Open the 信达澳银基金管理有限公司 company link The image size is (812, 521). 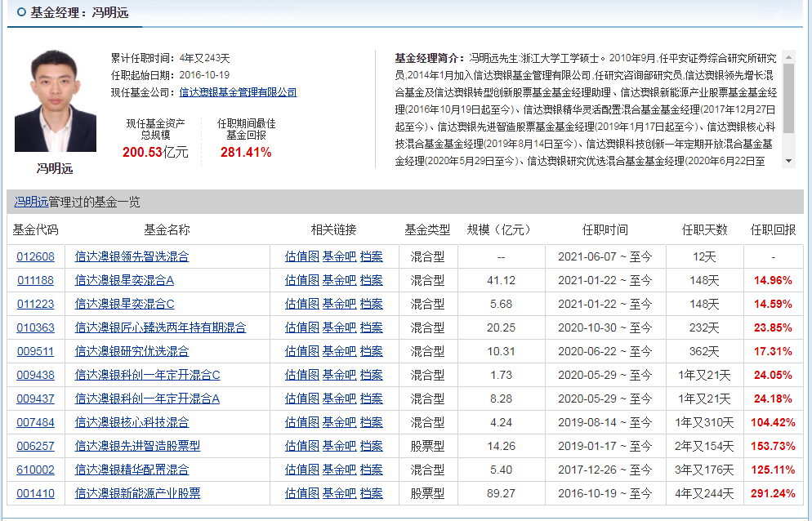pos(238,92)
